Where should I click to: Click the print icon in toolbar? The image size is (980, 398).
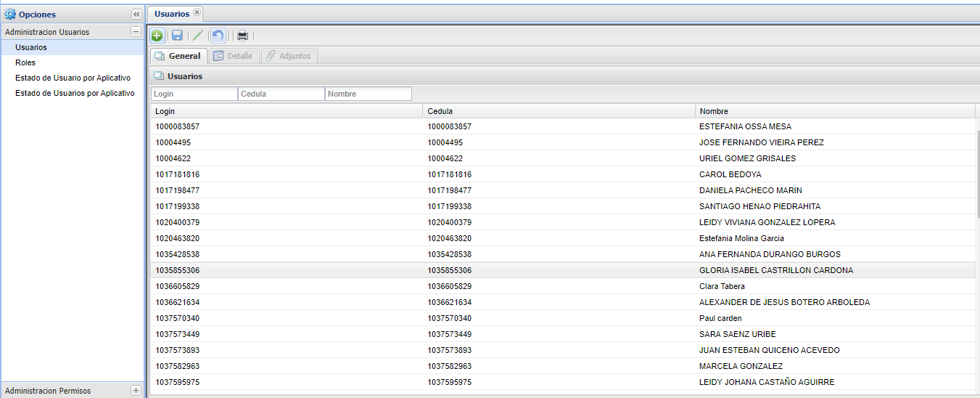click(243, 36)
